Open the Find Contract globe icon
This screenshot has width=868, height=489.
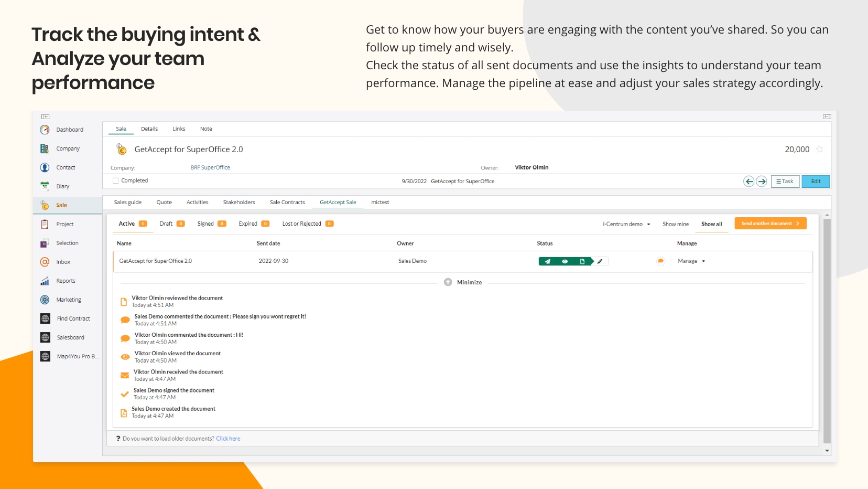click(45, 318)
